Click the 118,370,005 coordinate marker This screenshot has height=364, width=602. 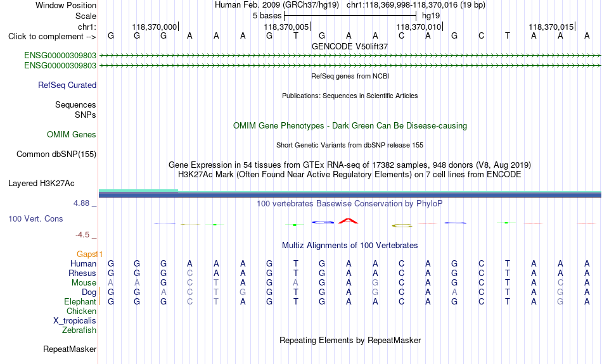coord(286,27)
